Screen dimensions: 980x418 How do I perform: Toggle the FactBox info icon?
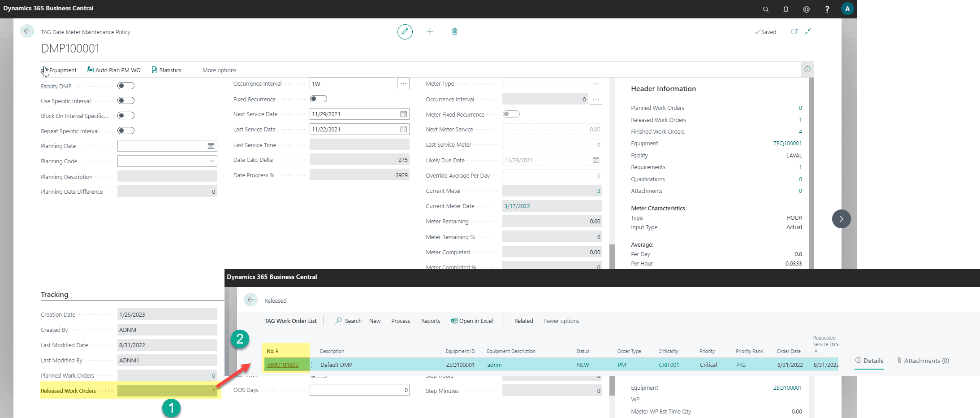coord(807,70)
